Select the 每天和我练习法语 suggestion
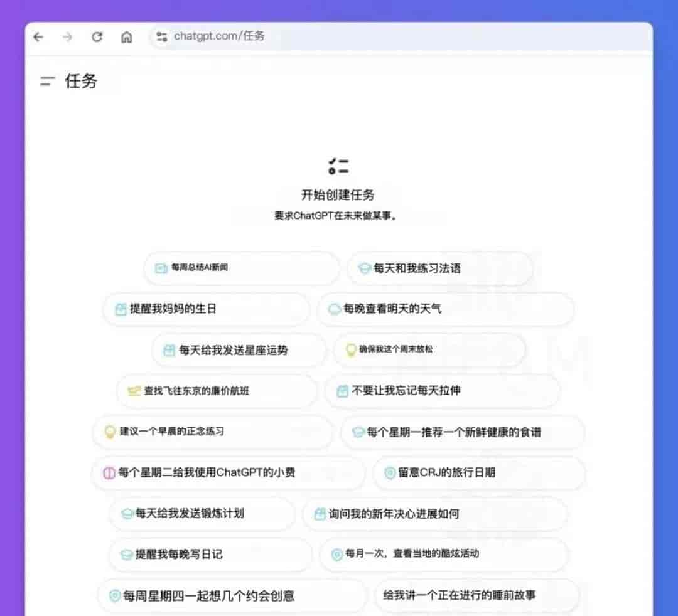This screenshot has height=616, width=678. click(439, 268)
